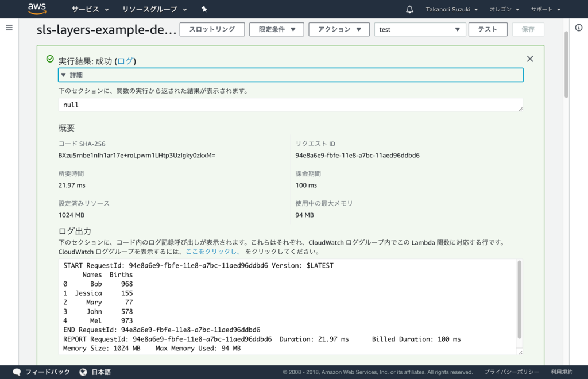Screen dimensions: 588x379
Task: Collapse the 詳細 details section
Action: point(291,75)
